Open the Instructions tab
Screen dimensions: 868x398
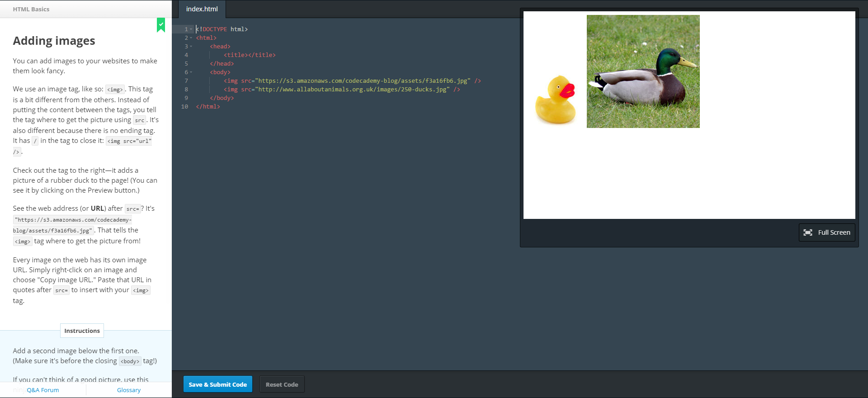click(82, 331)
